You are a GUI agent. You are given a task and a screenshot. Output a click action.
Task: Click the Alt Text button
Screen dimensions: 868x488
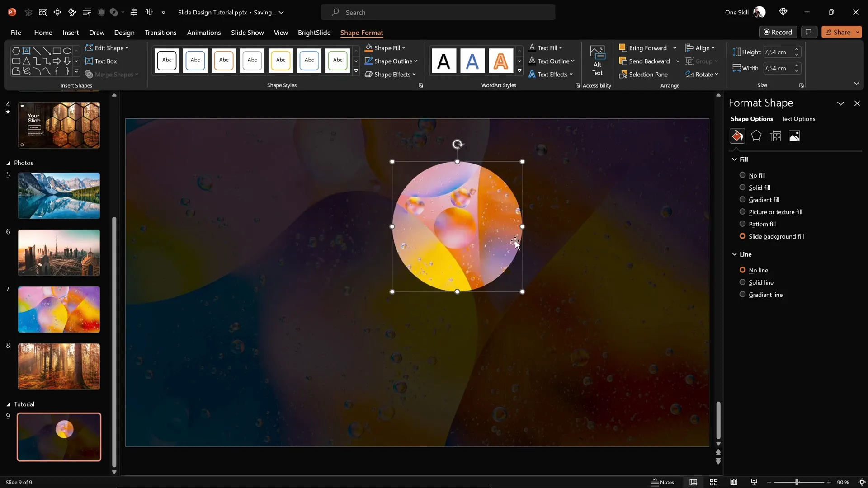597,61
